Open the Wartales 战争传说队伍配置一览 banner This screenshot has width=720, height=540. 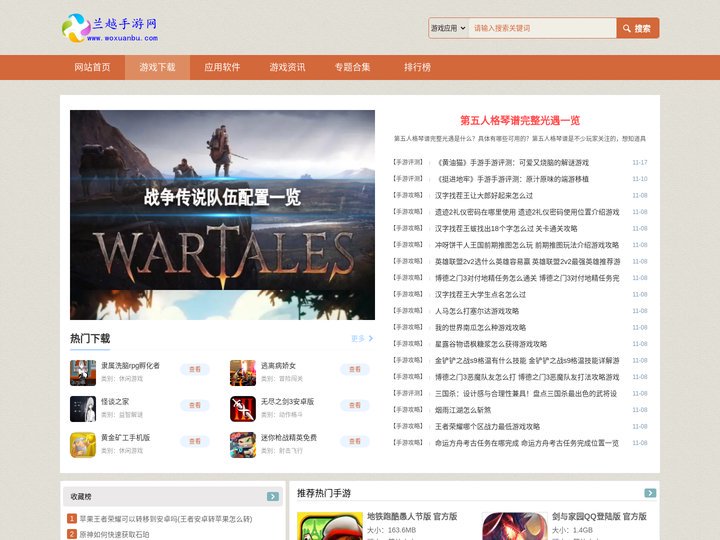point(222,215)
